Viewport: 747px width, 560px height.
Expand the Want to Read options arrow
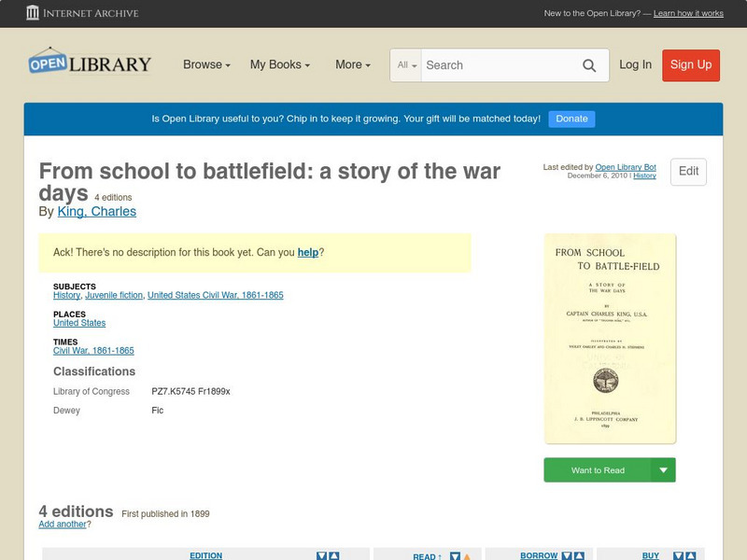[664, 469]
